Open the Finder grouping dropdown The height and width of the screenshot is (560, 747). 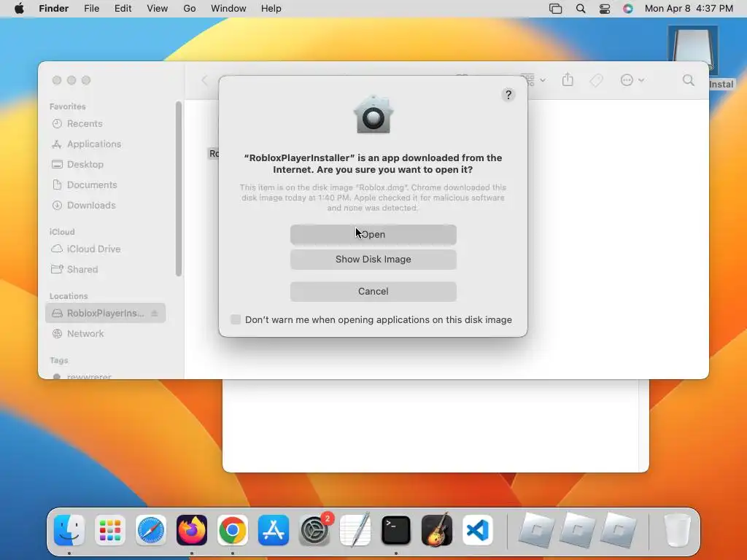pyautogui.click(x=533, y=80)
